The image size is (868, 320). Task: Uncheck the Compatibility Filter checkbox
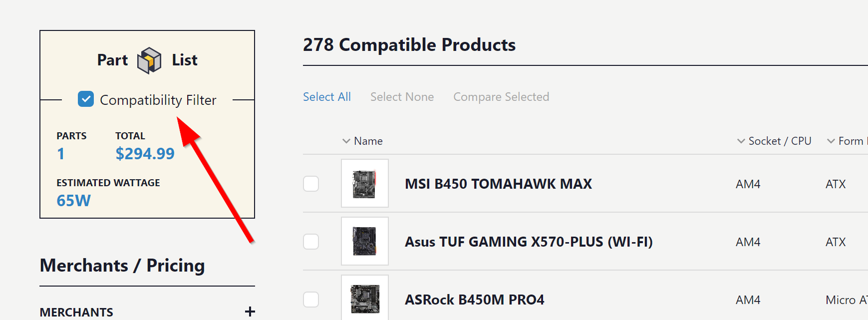click(86, 99)
